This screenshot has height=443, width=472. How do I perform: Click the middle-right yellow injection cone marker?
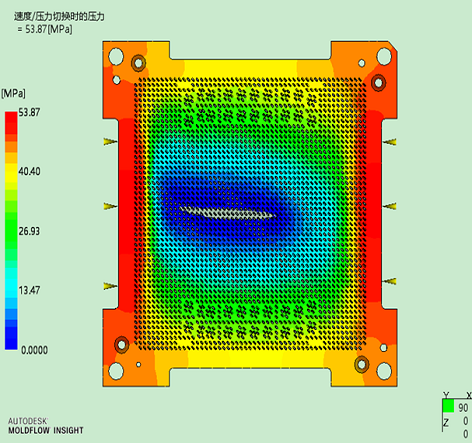click(389, 207)
